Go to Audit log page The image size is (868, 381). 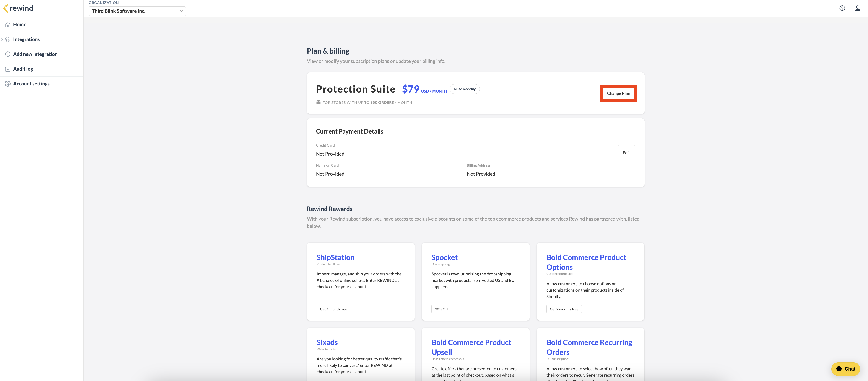click(x=23, y=69)
